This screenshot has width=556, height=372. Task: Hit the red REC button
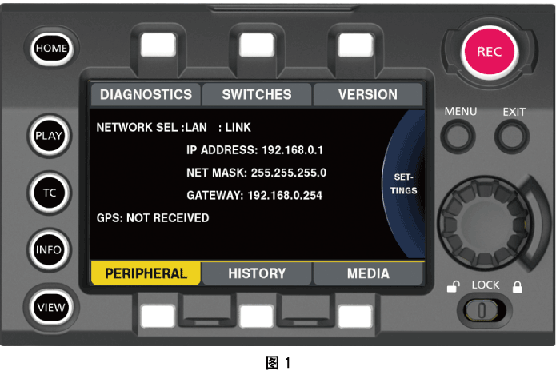[489, 52]
